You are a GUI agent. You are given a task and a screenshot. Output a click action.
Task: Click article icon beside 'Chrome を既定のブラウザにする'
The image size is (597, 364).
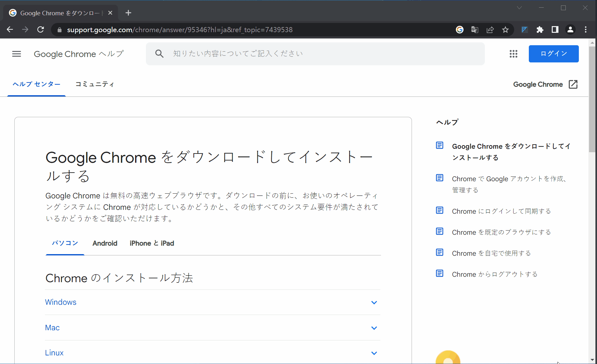pyautogui.click(x=440, y=231)
